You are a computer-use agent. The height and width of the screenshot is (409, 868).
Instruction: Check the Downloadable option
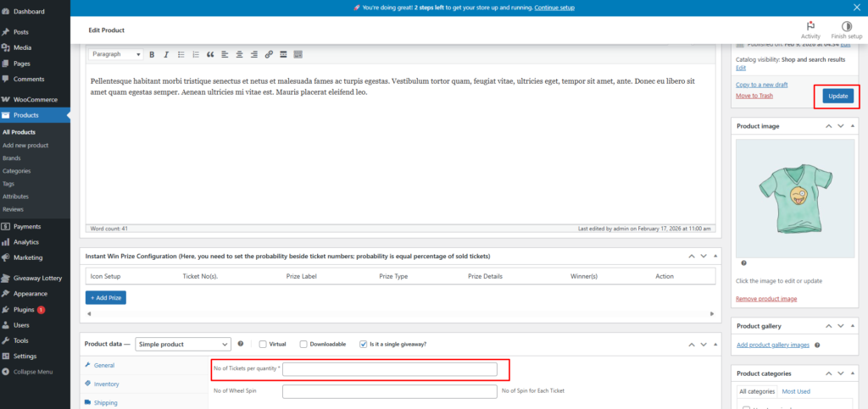pos(303,345)
